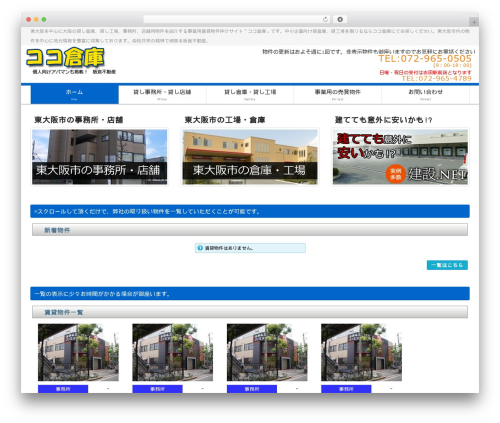Open fourth property thumbnail in 賃貸物件一覧
The height and width of the screenshot is (423, 500).
[362, 352]
